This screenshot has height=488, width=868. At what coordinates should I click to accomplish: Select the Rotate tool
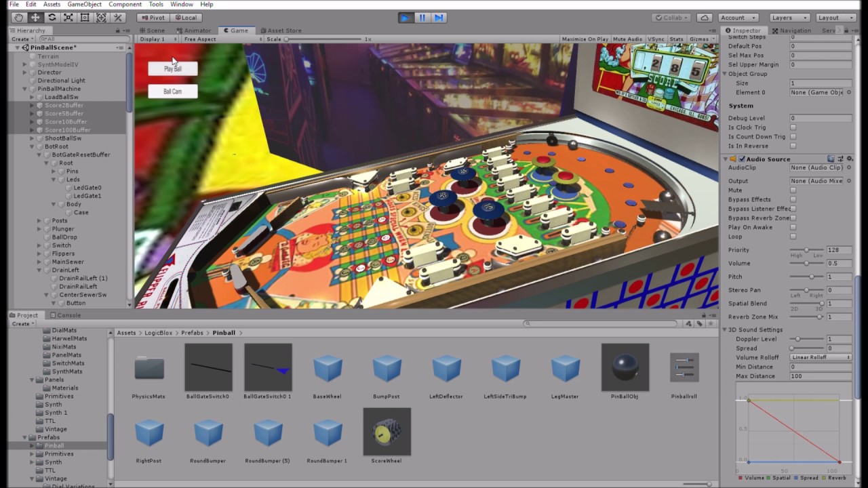52,18
